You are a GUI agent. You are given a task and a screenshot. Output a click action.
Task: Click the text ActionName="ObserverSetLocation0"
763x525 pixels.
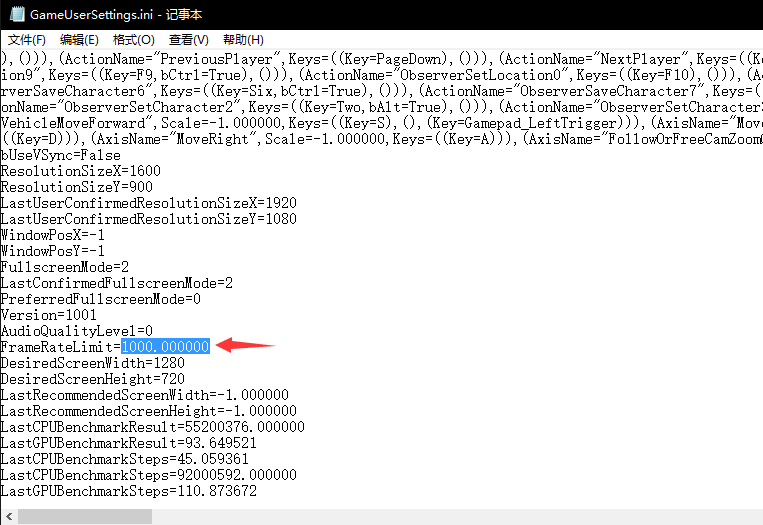click(437, 75)
